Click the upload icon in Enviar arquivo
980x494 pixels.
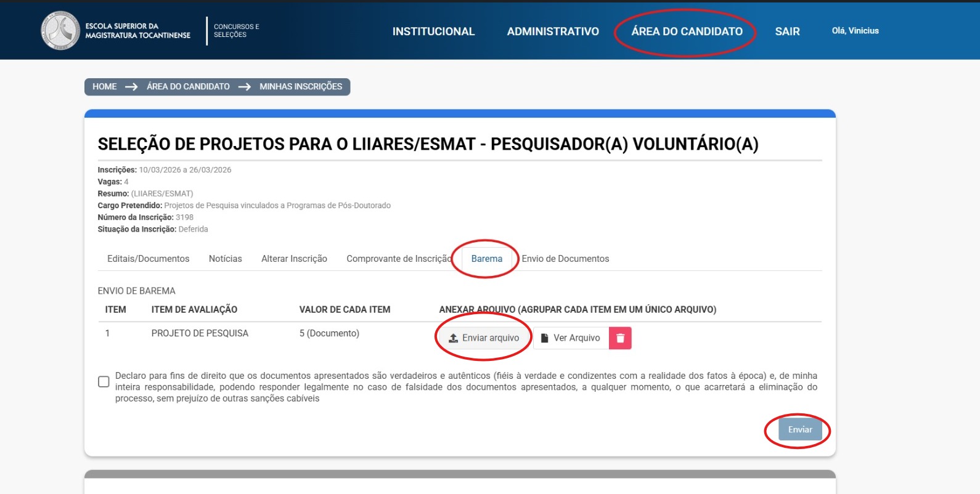tap(453, 338)
